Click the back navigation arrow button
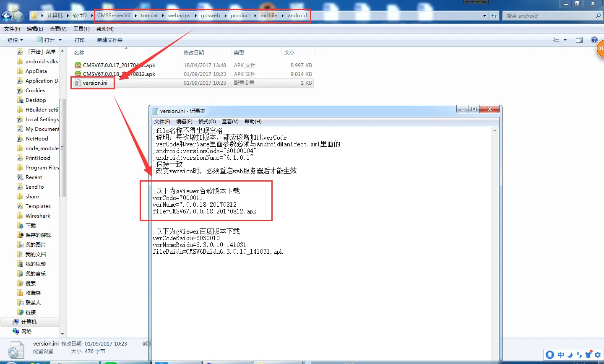The width and height of the screenshot is (604, 364). (6, 16)
